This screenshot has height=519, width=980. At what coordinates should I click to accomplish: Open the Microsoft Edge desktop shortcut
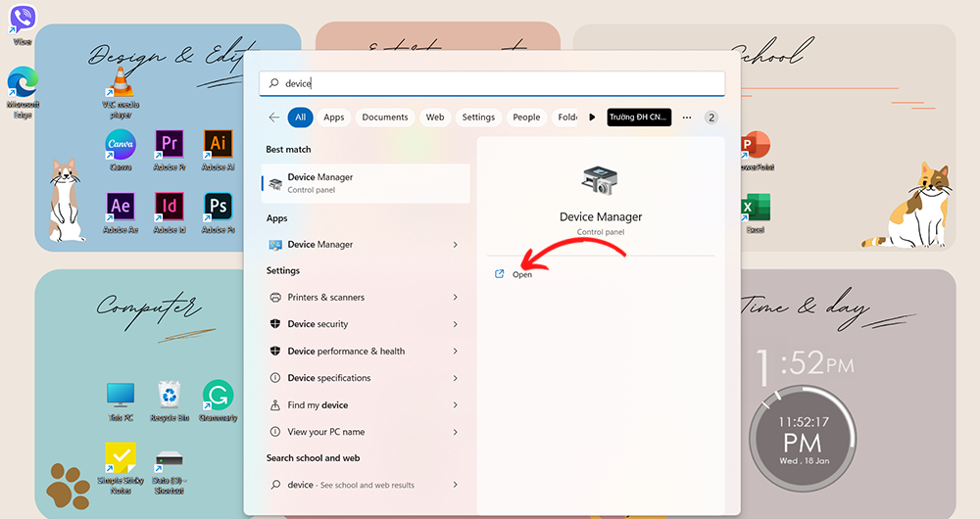[23, 90]
